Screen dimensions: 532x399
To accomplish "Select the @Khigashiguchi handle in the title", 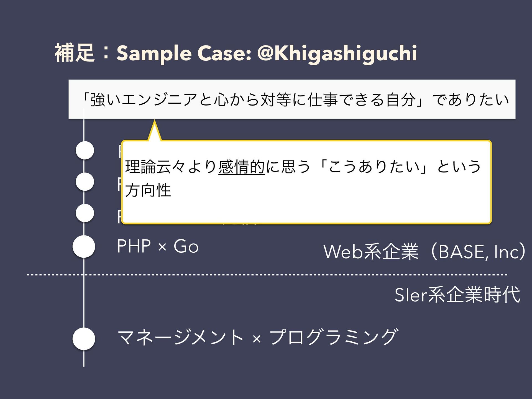I will [x=337, y=53].
